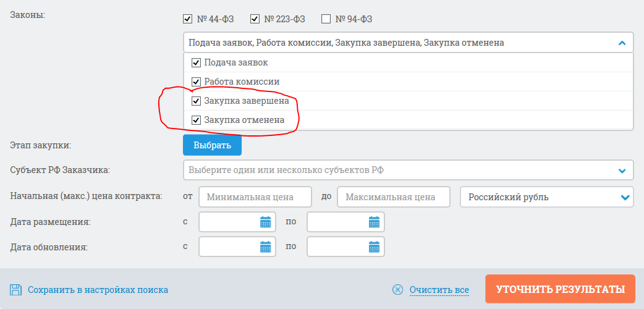Enable the № 94-ФЗ law checkbox

[326, 19]
